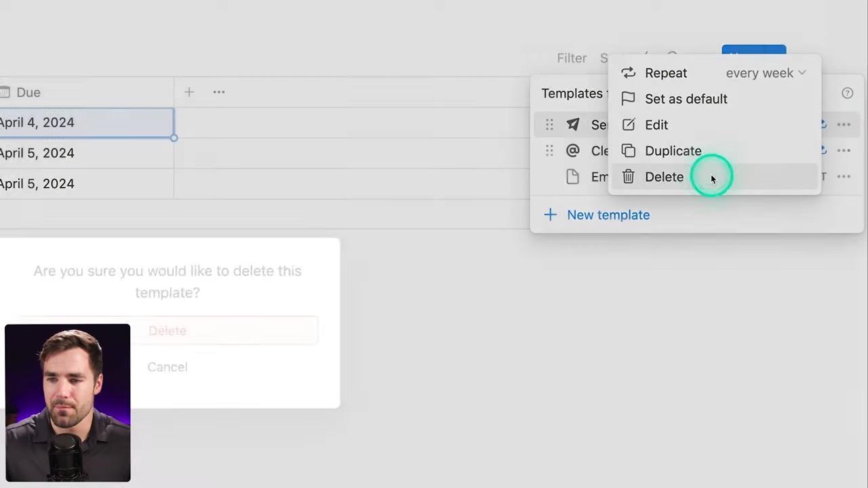Click the flag icon for Set as default

[x=628, y=99]
